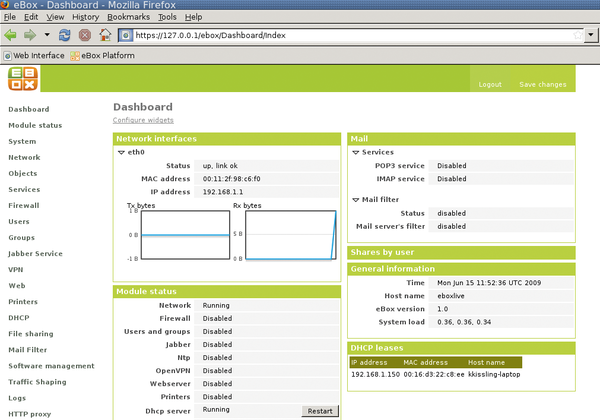600x420 pixels.
Task: Click Save changes in the header
Action: tap(543, 85)
